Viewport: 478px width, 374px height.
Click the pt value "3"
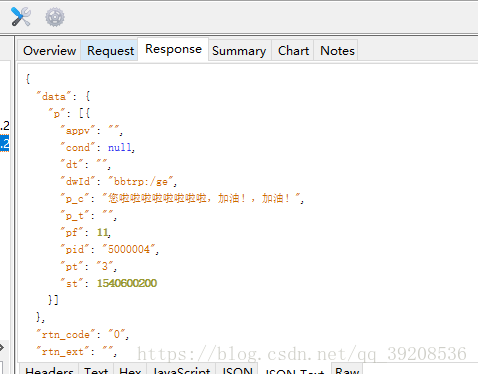105,266
